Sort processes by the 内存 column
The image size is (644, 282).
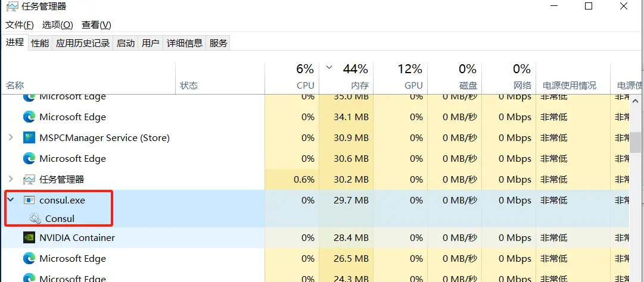[x=359, y=86]
